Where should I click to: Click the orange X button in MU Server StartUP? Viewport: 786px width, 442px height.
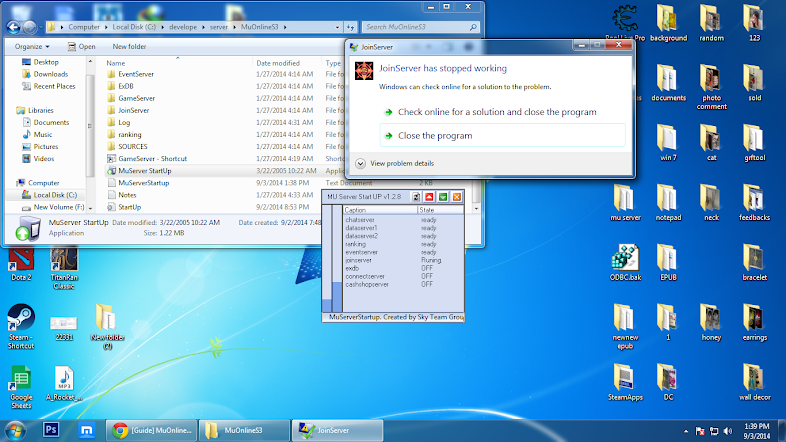457,197
